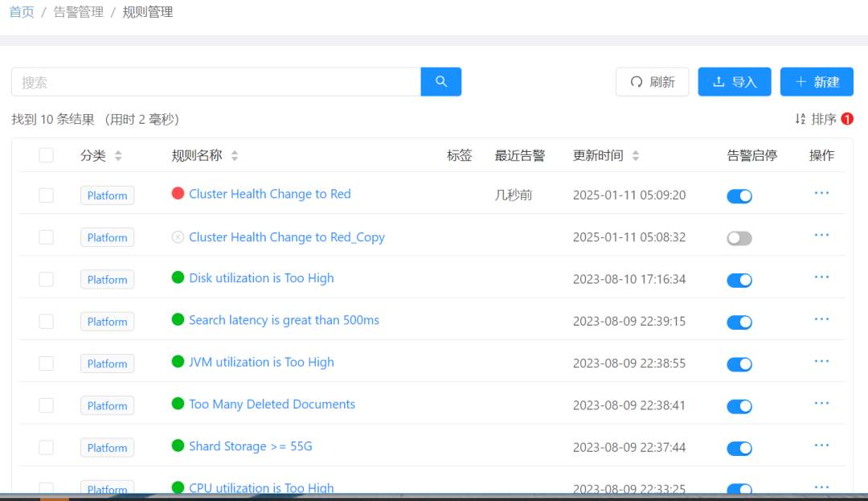Check the Cluster Health Change to Red_Copy row
This screenshot has width=868, height=501.
click(x=46, y=237)
